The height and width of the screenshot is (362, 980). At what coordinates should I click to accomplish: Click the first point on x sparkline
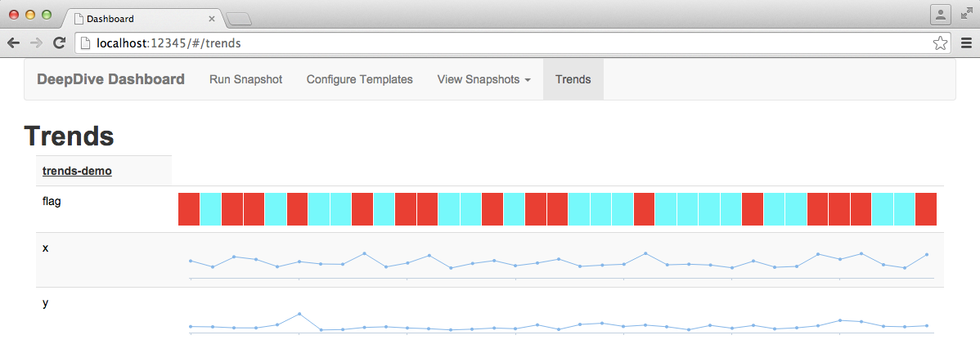191,261
